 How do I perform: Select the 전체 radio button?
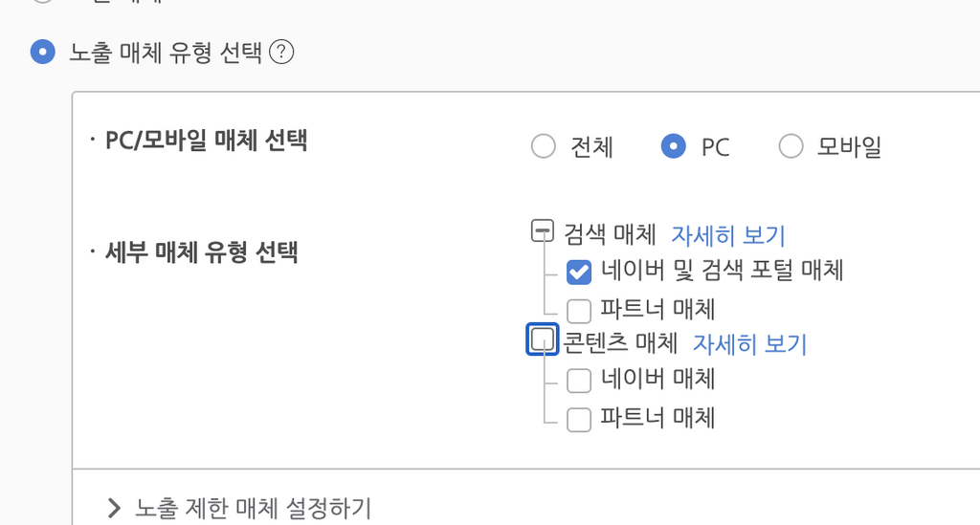544,146
